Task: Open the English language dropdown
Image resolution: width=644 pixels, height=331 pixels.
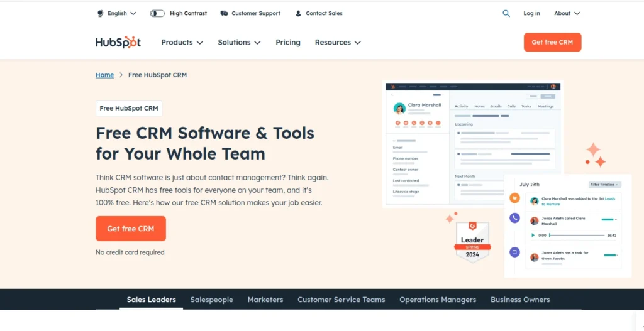Action: (121, 13)
